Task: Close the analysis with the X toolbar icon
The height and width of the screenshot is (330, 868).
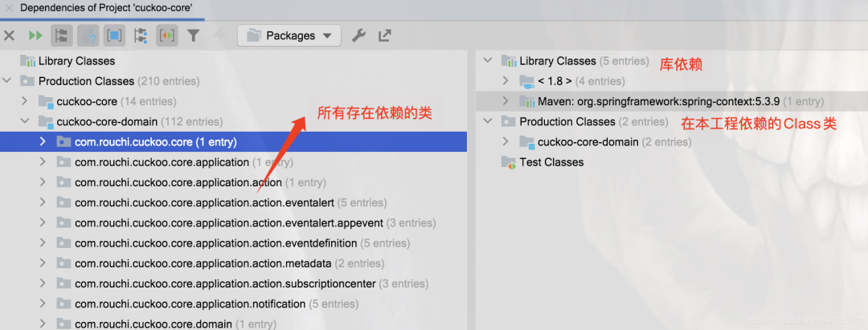Action: pos(10,36)
